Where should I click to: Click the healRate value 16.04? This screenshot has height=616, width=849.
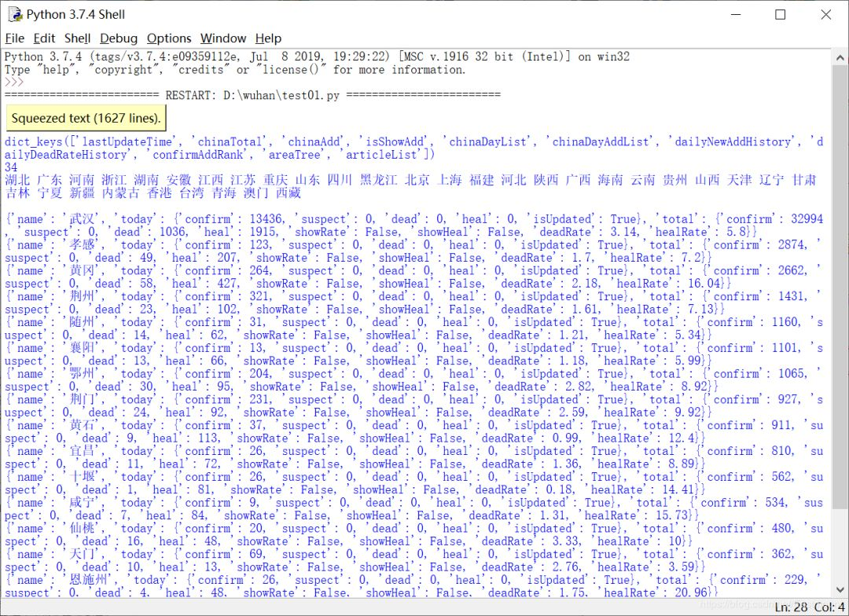[x=704, y=284]
